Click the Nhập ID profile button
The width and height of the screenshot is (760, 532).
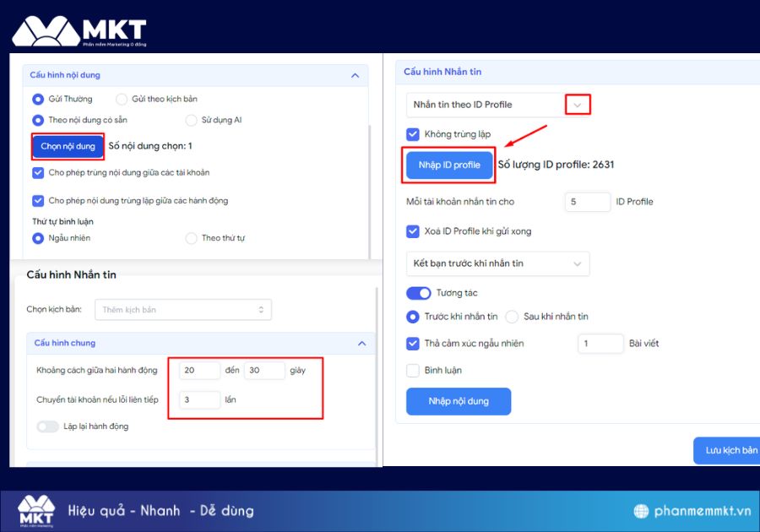click(449, 165)
